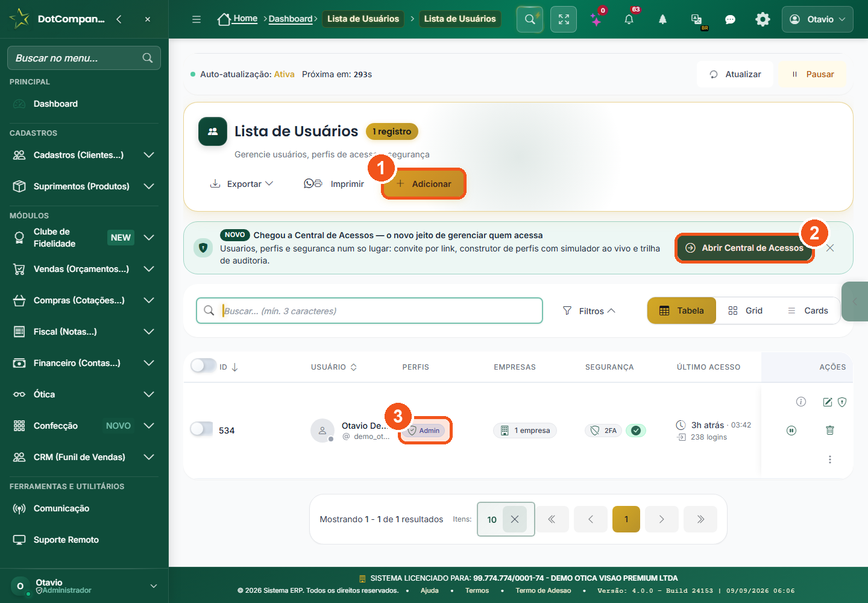Toggle the select-all switch in table header

[x=203, y=365]
